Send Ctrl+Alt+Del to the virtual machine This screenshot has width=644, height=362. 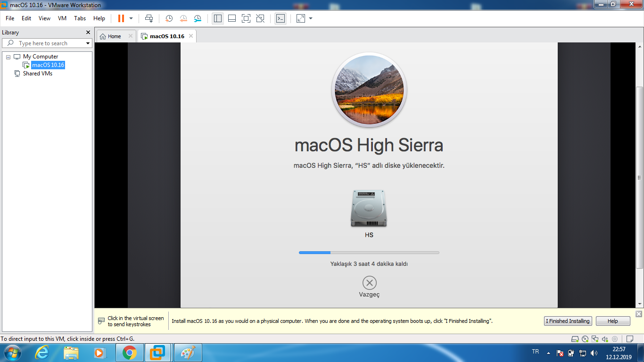(149, 18)
